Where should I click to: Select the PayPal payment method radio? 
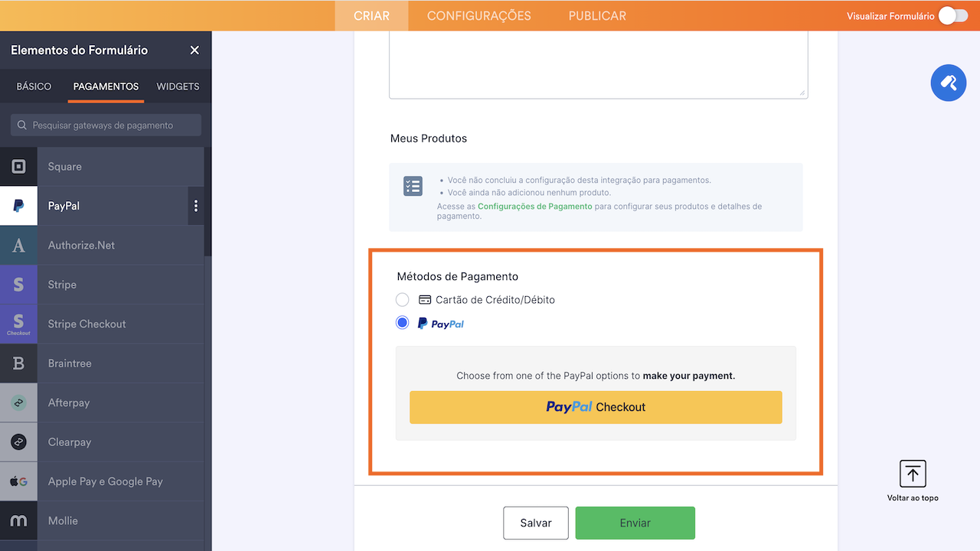(403, 324)
